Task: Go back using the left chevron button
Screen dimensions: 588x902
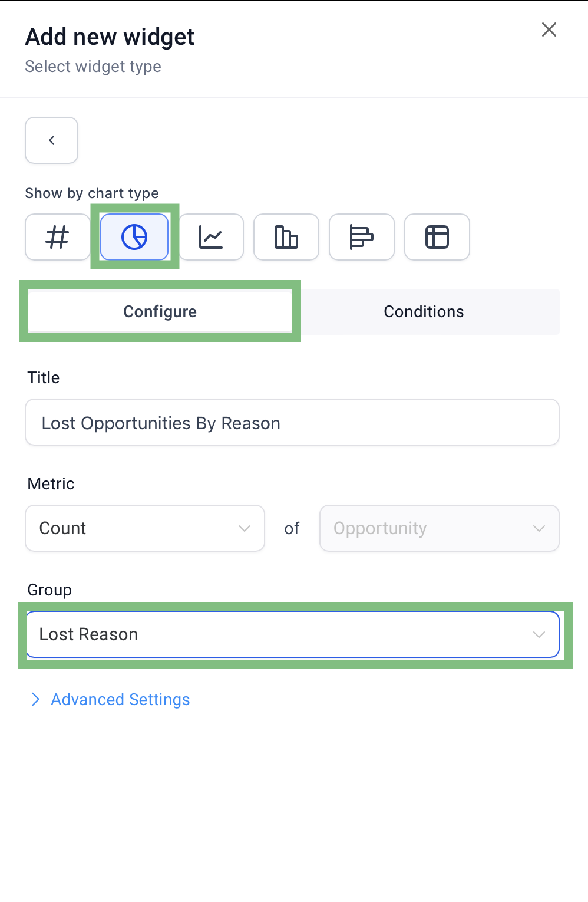Action: point(52,140)
